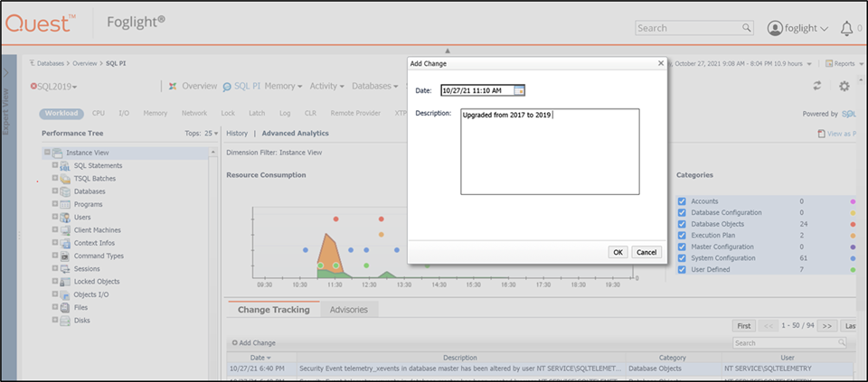Click the Command Types tree icon
The width and height of the screenshot is (868, 382).
pyautogui.click(x=65, y=256)
